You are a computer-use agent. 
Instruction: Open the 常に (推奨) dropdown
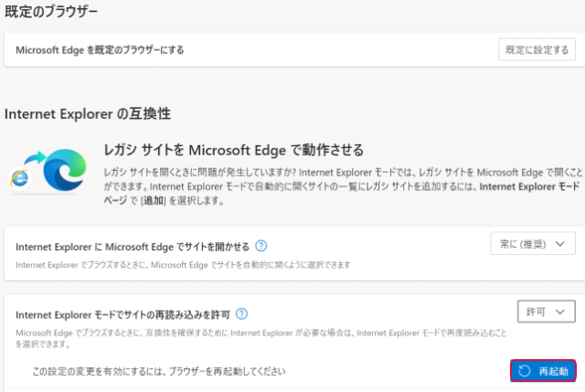[x=533, y=244]
